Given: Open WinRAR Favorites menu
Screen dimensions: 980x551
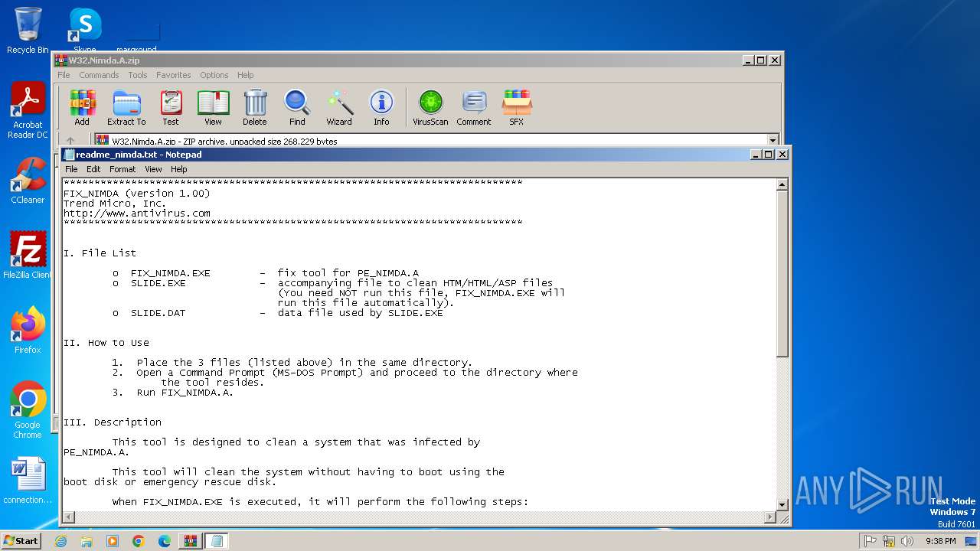Looking at the screenshot, I should pos(174,75).
